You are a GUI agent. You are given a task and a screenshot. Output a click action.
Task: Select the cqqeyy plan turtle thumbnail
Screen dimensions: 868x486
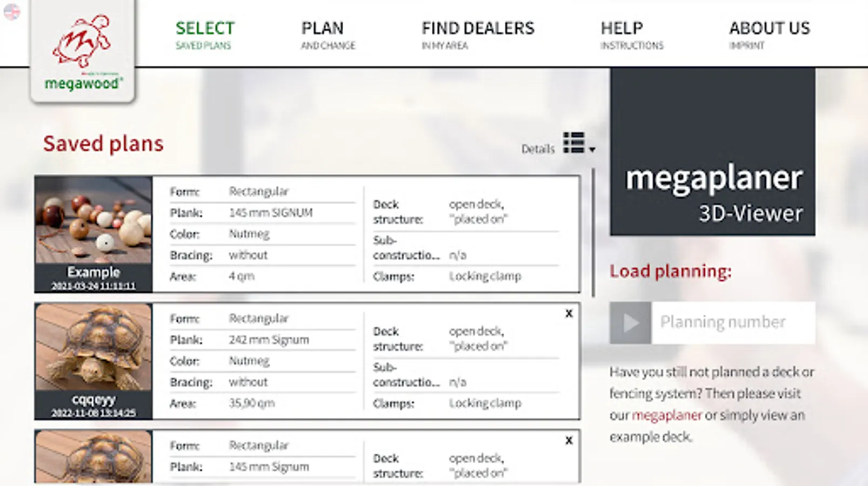tap(94, 347)
